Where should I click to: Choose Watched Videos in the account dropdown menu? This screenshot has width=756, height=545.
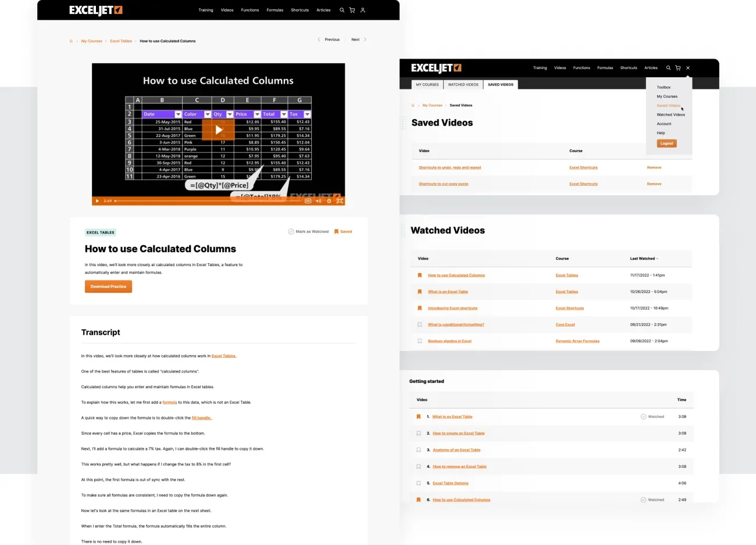[671, 114]
